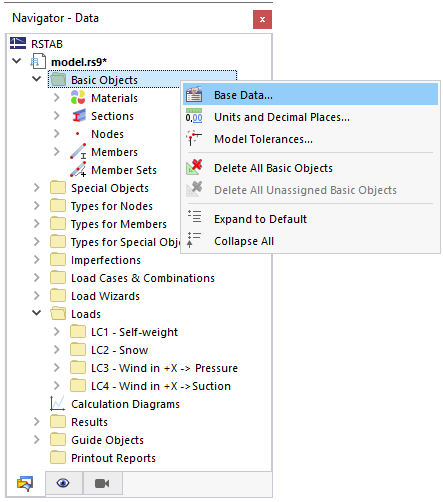
Task: Expand the Members tree branch
Action: 57,152
